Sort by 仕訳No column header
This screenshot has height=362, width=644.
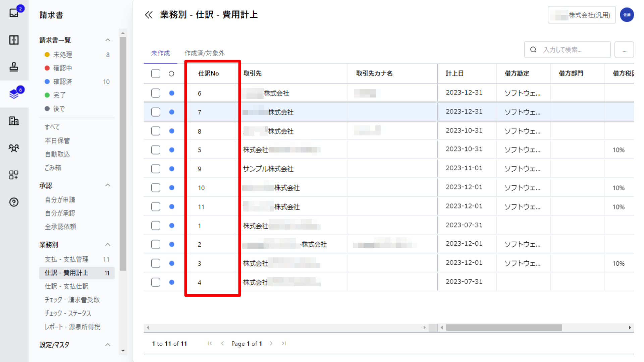pos(208,73)
